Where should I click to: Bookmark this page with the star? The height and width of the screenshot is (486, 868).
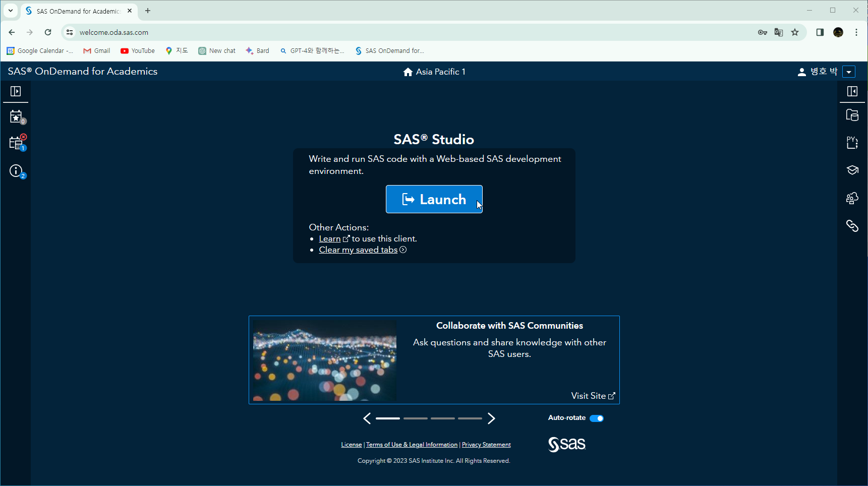795,32
